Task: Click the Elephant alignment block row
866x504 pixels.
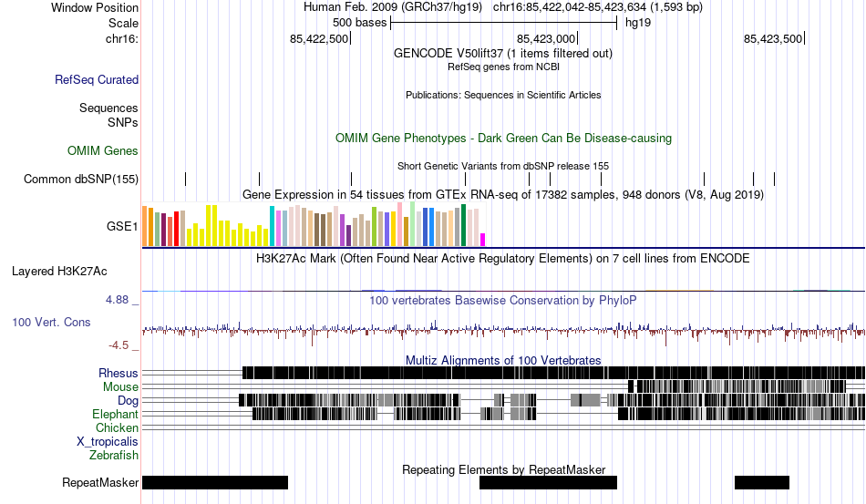Action: (559, 414)
